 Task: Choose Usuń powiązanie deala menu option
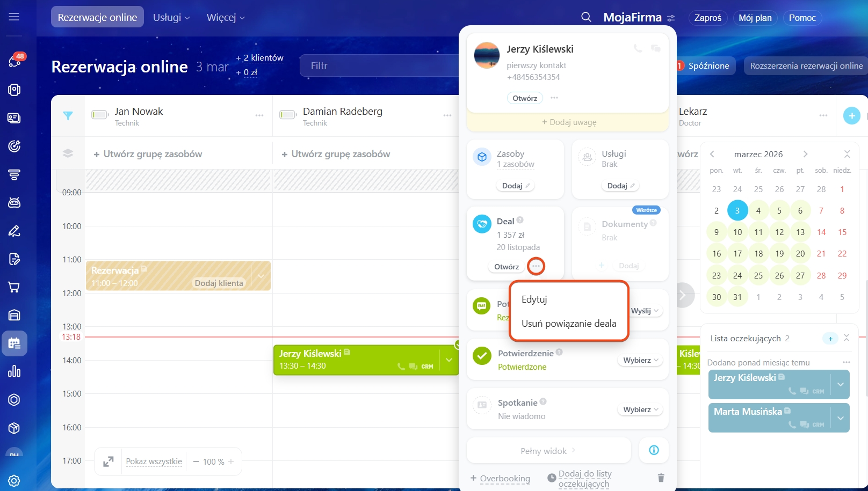coord(569,324)
